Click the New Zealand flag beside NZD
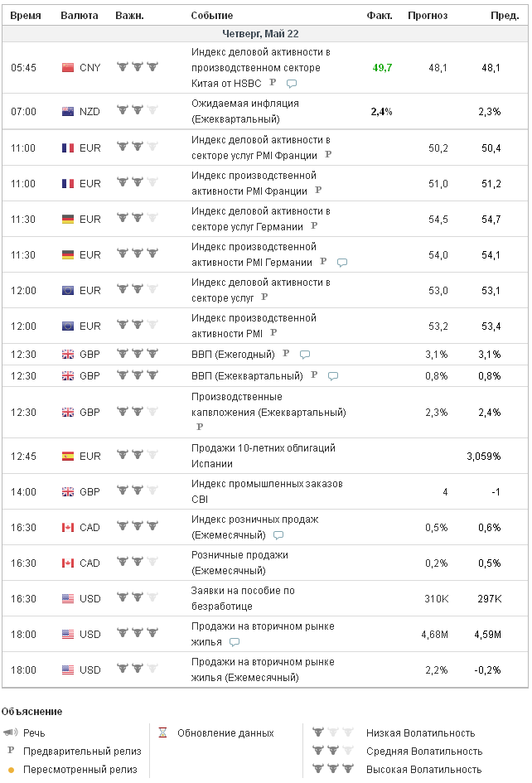Screen dimensions: 532x783 tap(68, 111)
